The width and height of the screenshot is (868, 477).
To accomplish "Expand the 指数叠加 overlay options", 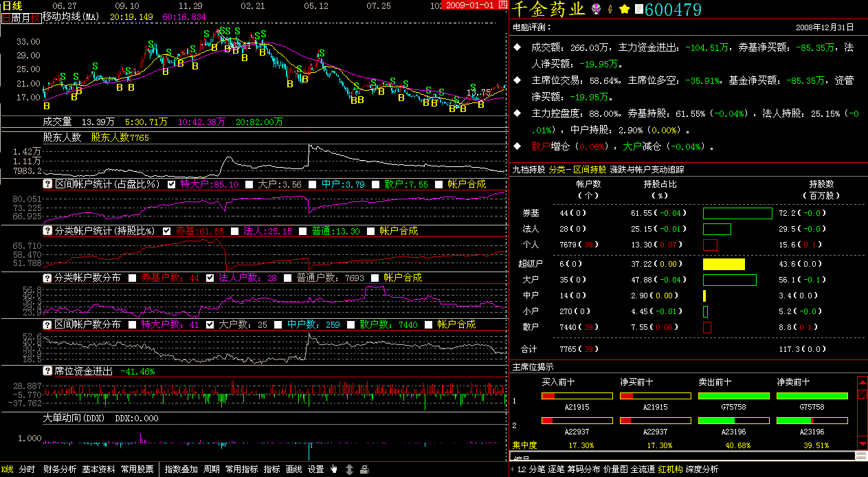I will point(181,469).
